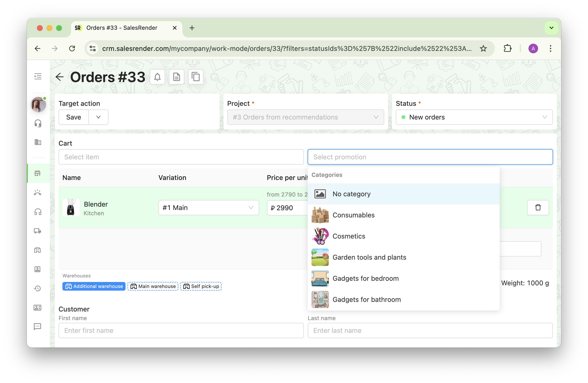Open the alarm siren icon in sidebar
Image resolution: width=588 pixels, height=383 pixels.
click(37, 192)
